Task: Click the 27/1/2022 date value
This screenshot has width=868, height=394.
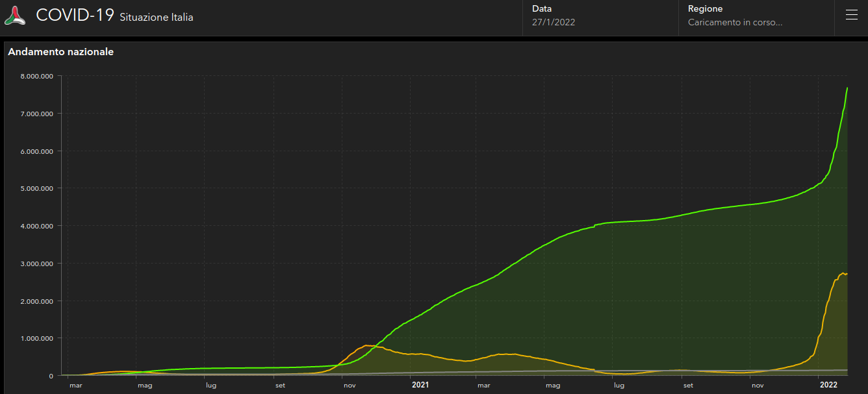Action: click(554, 22)
